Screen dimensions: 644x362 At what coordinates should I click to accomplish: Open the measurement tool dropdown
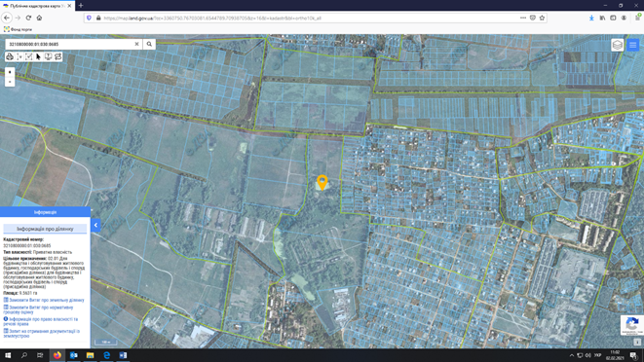(19, 56)
